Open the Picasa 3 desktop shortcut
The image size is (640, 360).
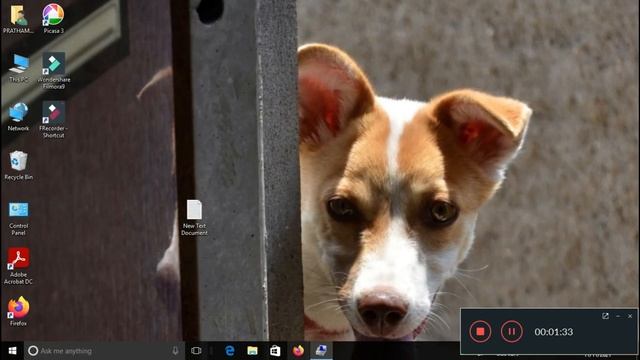(53, 19)
